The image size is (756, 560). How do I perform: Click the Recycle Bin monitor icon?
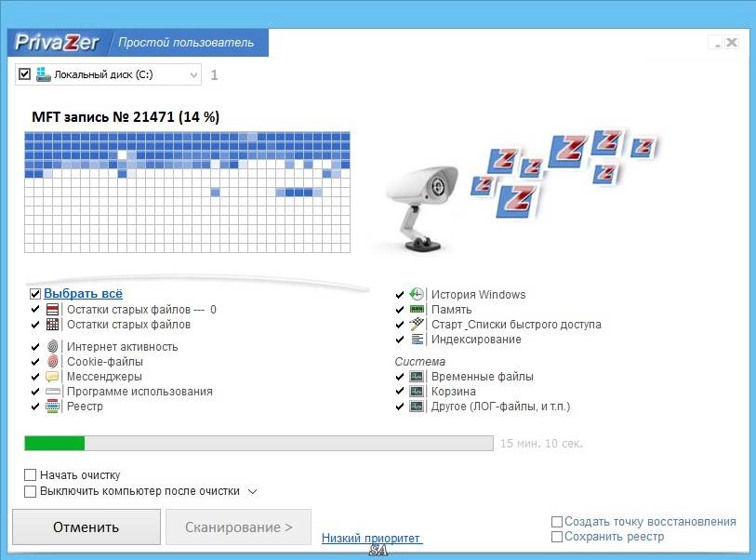[417, 392]
